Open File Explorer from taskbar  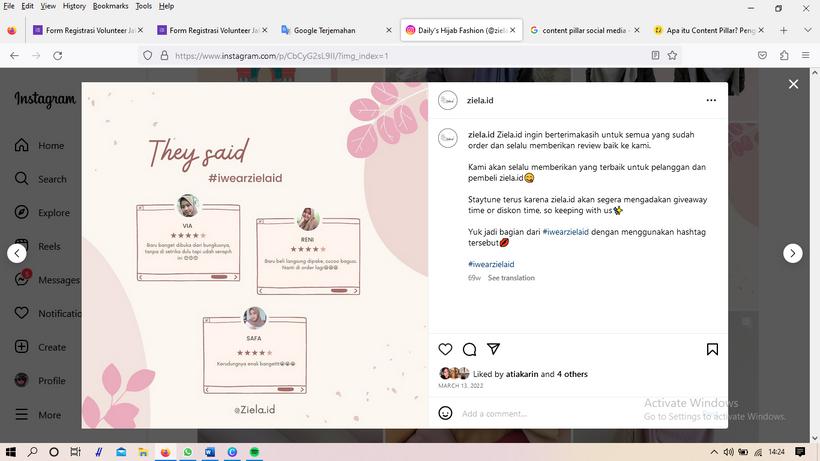[x=143, y=452]
